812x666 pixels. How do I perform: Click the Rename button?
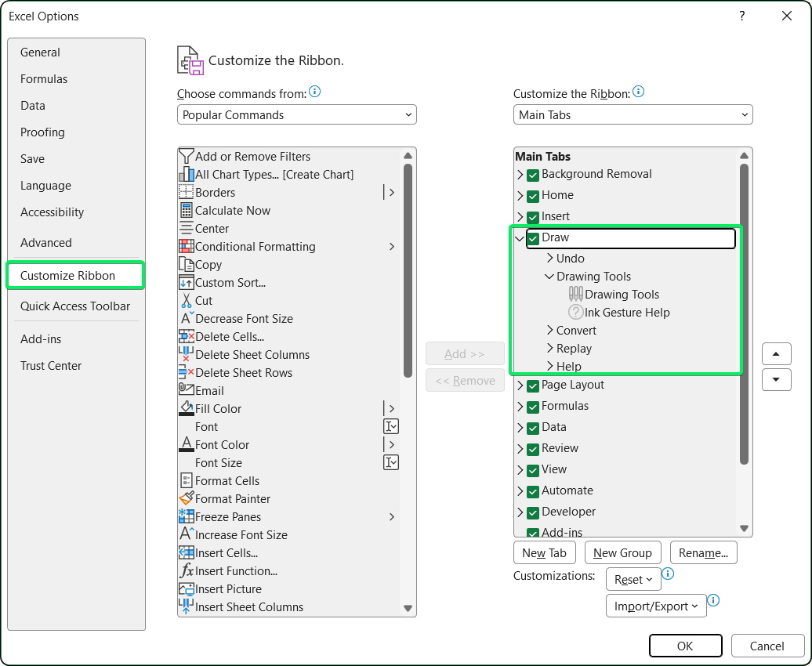click(x=703, y=552)
